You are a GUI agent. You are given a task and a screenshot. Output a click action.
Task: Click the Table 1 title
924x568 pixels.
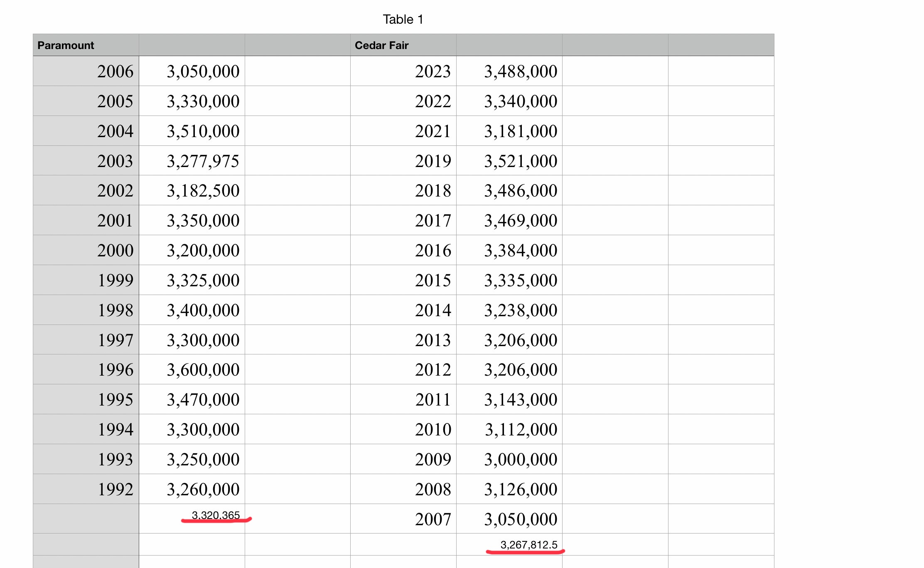tap(403, 19)
